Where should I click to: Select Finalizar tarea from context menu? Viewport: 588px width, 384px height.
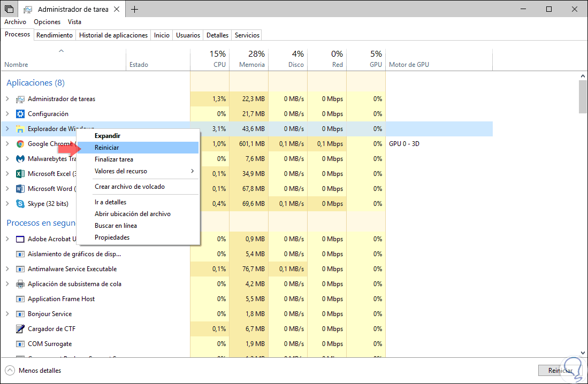[x=114, y=159]
